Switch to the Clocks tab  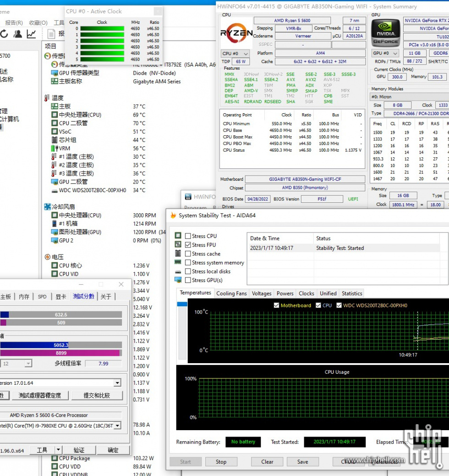pyautogui.click(x=306, y=293)
